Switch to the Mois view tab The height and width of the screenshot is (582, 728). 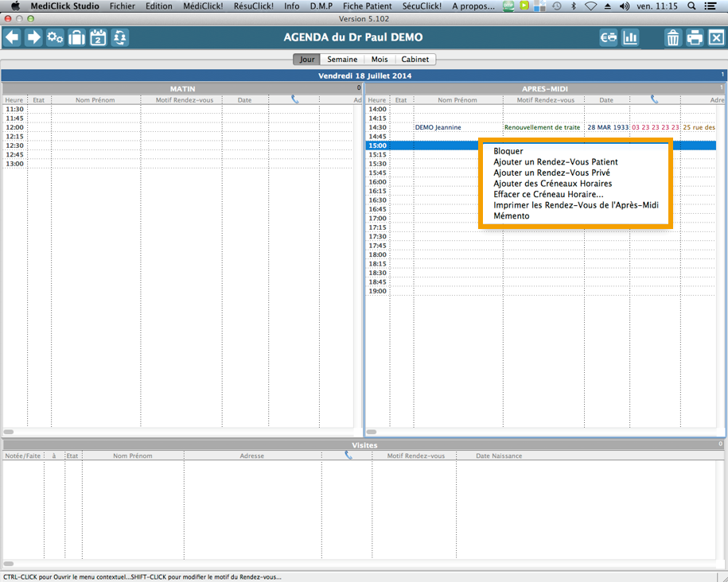click(x=380, y=60)
